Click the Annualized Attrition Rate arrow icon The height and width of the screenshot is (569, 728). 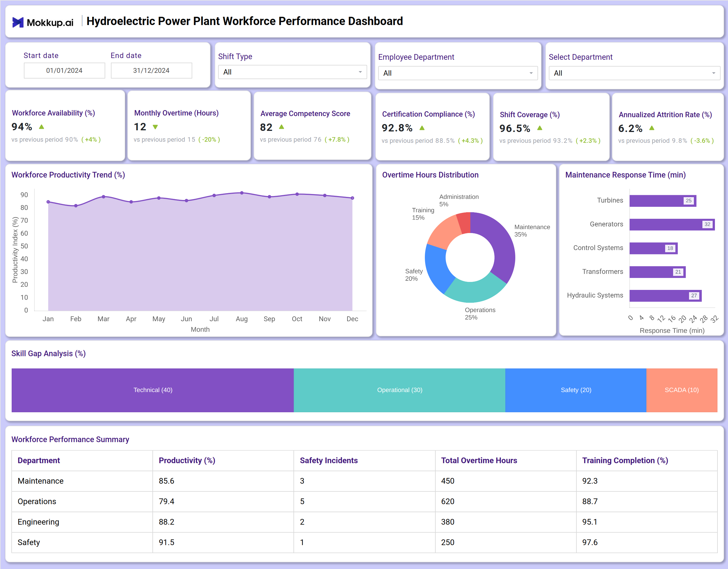click(x=652, y=128)
